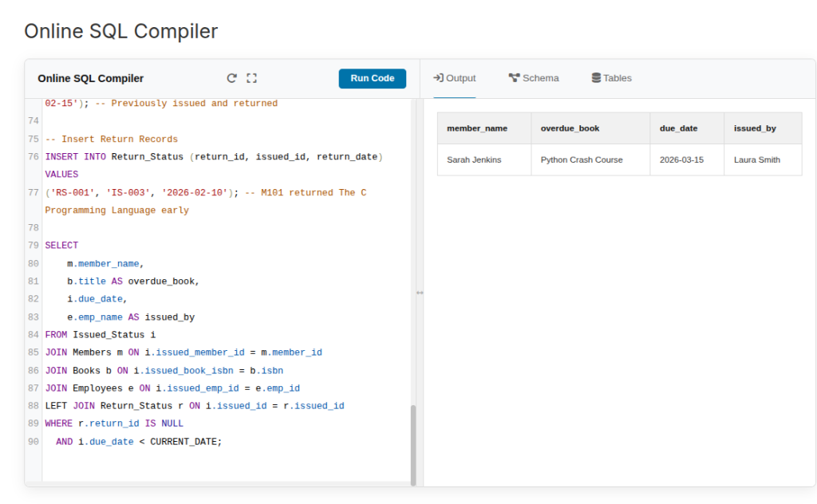The width and height of the screenshot is (817, 504).
Task: Click the pane splitter handle between panels
Action: [x=420, y=293]
